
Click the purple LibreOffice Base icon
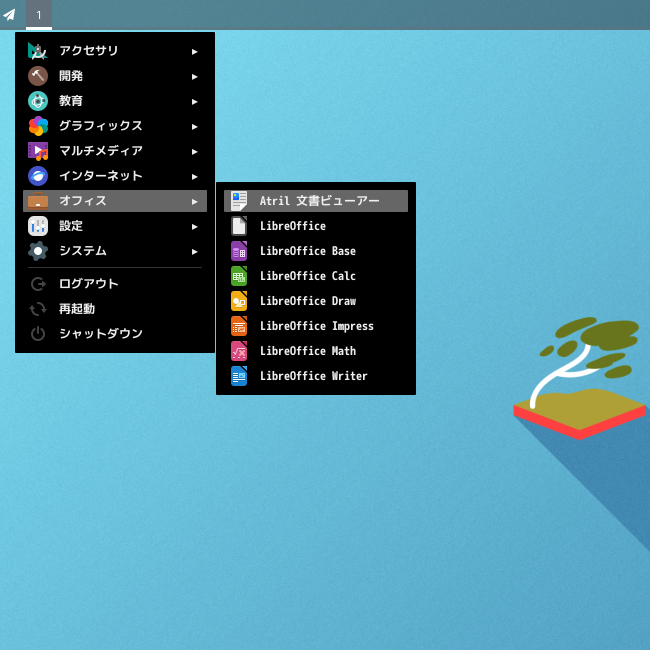pos(239,251)
